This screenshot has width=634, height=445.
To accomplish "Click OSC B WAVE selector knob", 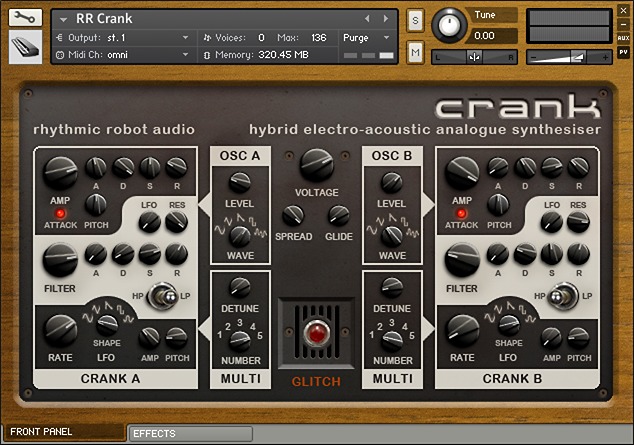I will coord(391,236).
